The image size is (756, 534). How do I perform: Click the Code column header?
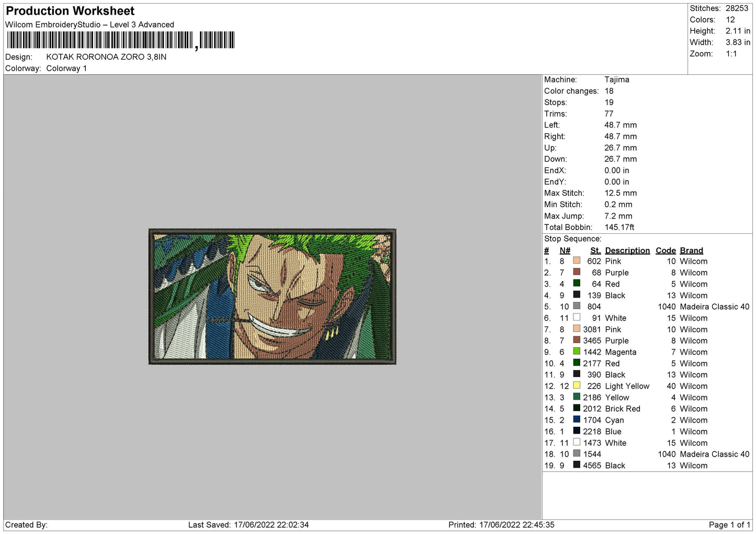point(665,251)
